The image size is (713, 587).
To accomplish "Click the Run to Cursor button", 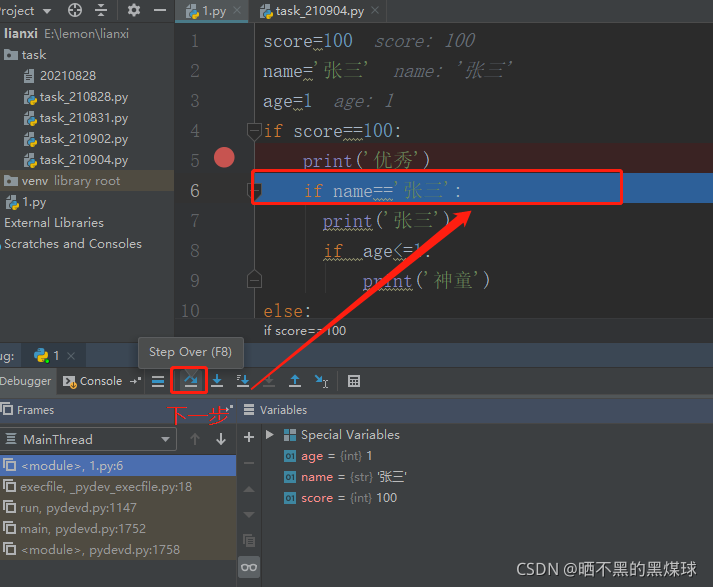I will (321, 381).
